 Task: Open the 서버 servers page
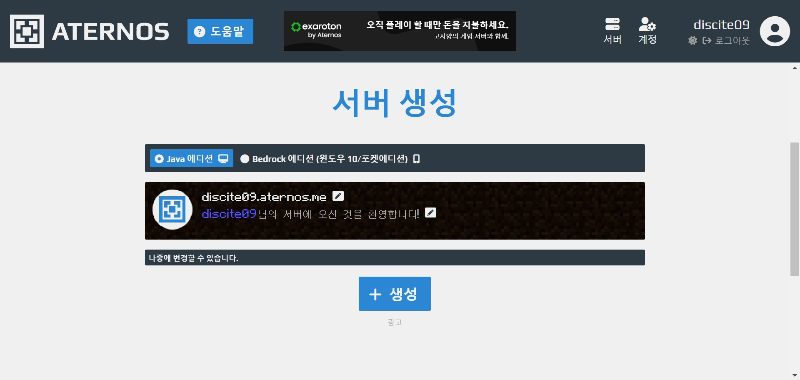[612, 31]
